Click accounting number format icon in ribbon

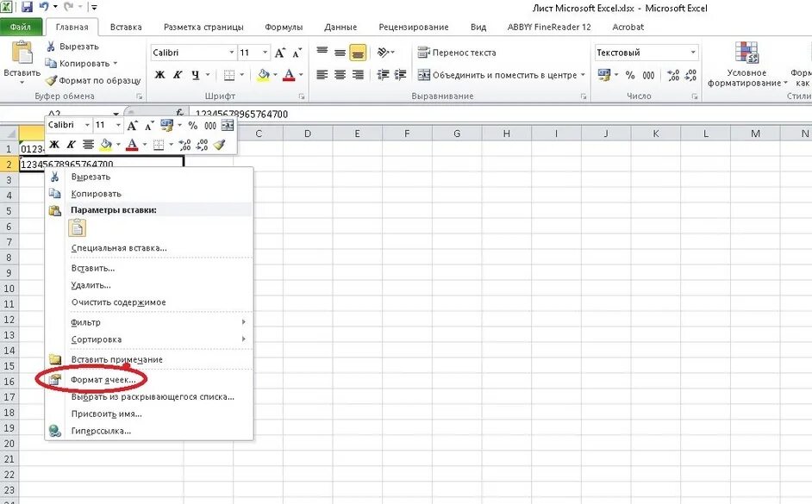(x=603, y=75)
